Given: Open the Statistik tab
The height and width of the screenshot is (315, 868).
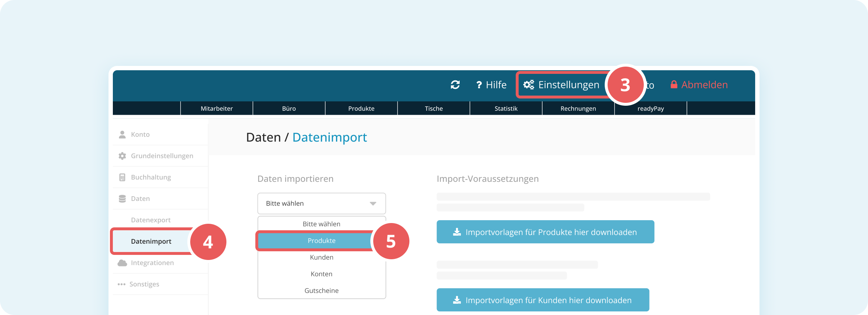Looking at the screenshot, I should [x=506, y=108].
